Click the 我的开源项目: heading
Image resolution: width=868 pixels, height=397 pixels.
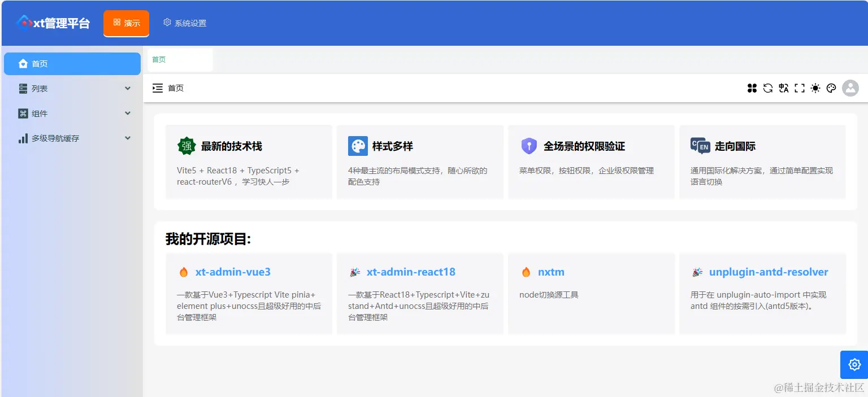tap(208, 239)
